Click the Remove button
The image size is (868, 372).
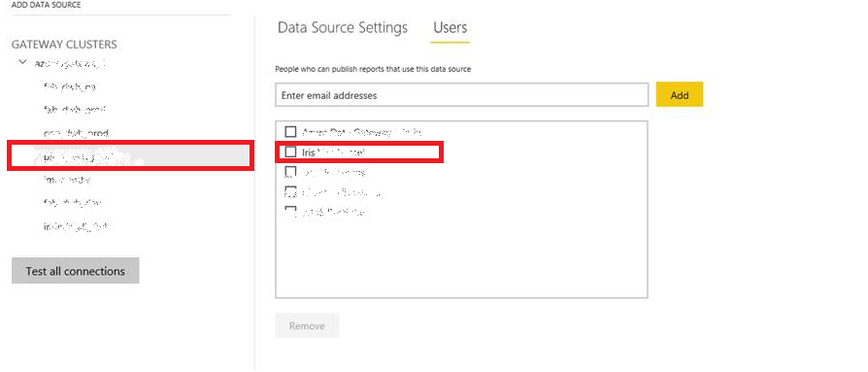pyautogui.click(x=307, y=326)
